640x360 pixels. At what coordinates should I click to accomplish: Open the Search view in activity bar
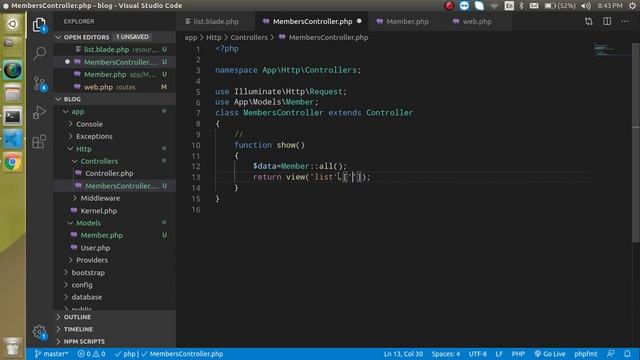40,53
